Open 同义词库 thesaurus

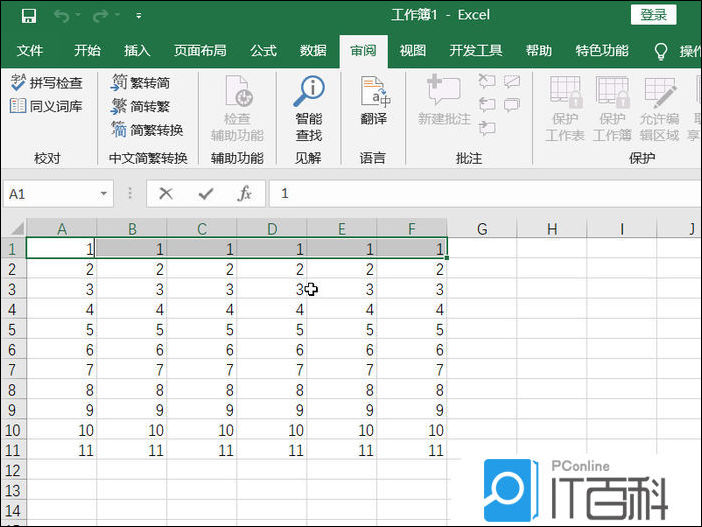tap(47, 107)
